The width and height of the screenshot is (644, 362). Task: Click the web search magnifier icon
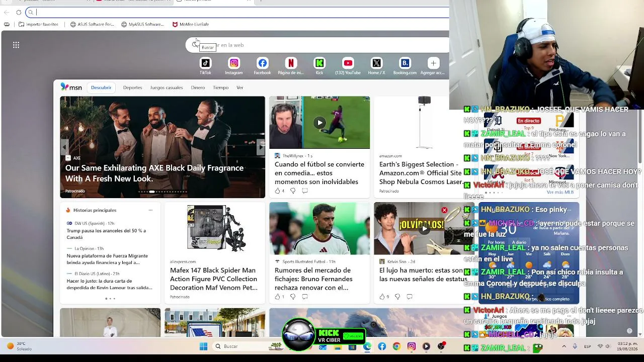click(195, 45)
